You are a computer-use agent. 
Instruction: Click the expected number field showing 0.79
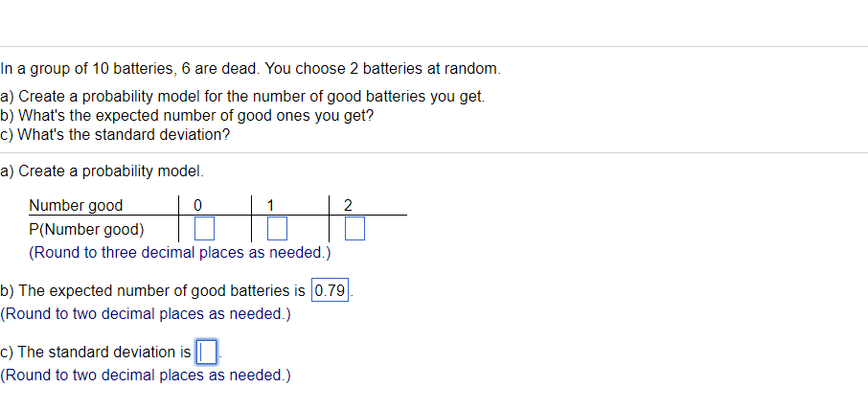[x=331, y=290]
